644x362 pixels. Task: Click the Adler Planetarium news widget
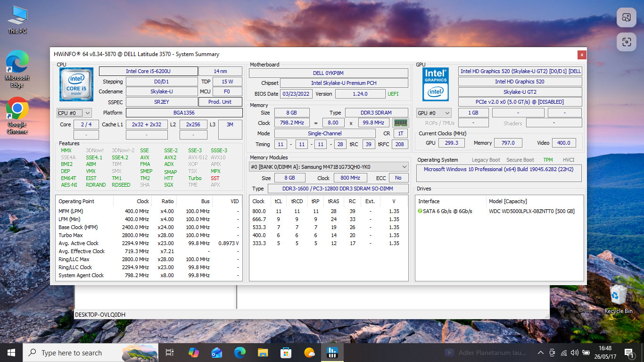[x=486, y=353]
